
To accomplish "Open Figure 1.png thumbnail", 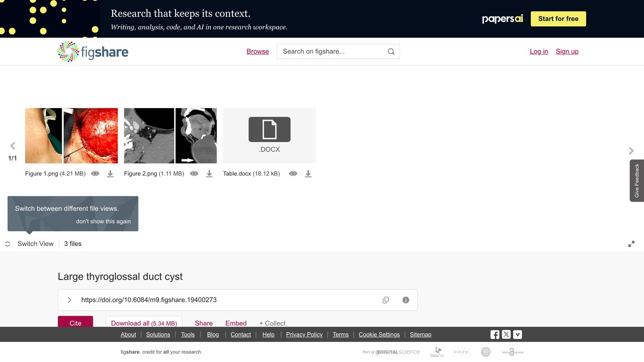I will tap(71, 136).
